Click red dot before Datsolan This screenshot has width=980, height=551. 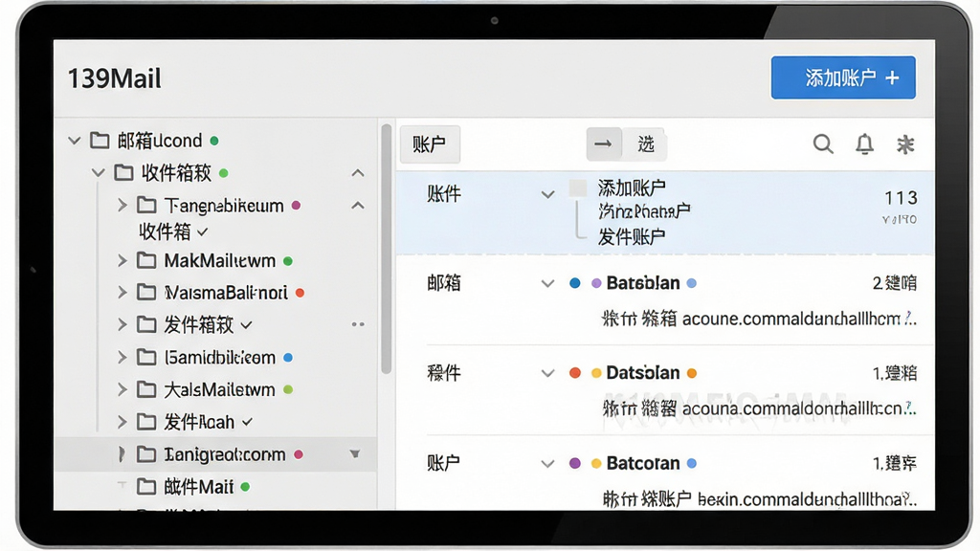coord(575,373)
